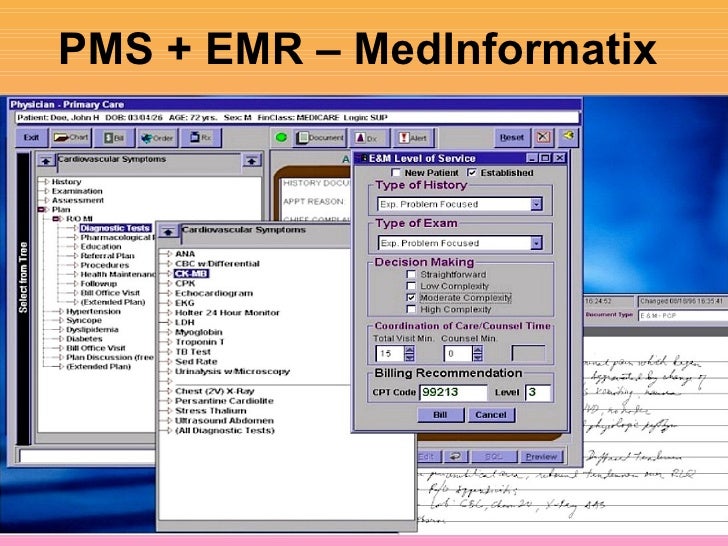Click the green circle status icon

281,137
